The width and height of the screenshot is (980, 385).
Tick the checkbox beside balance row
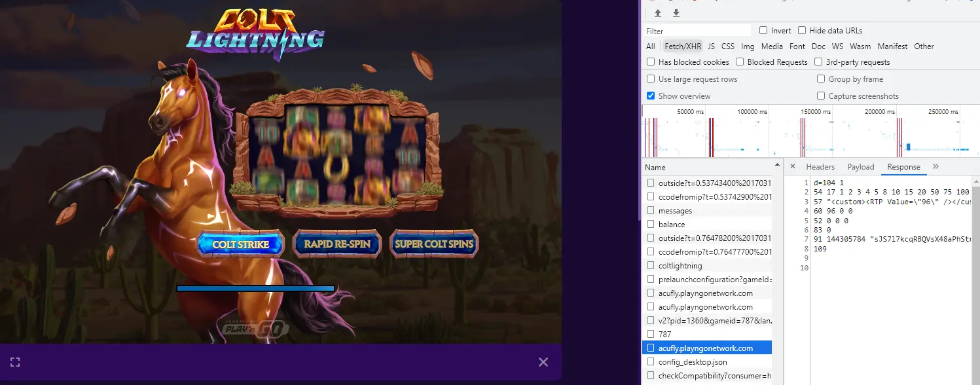(651, 225)
